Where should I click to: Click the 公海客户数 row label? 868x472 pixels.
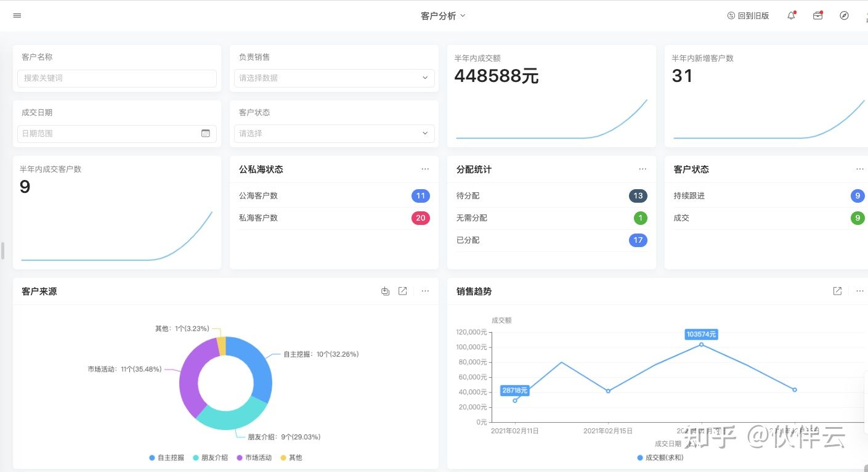[x=258, y=196]
